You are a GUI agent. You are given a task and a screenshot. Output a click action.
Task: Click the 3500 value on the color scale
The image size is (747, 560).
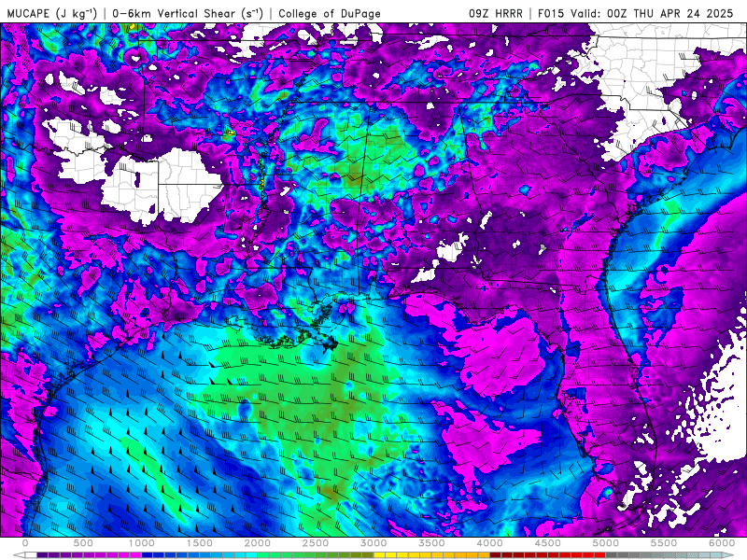(x=432, y=543)
